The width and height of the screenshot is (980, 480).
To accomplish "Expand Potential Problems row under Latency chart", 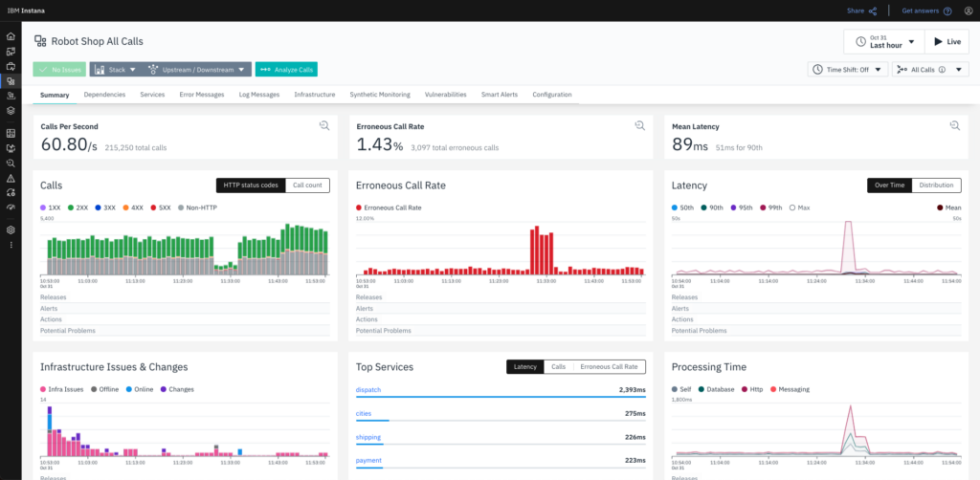I will (816, 331).
